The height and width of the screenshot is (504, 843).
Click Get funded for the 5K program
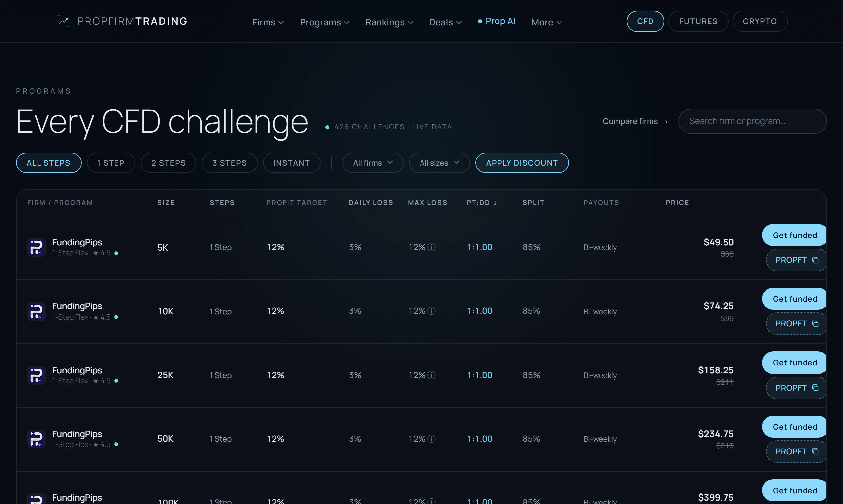coord(795,235)
